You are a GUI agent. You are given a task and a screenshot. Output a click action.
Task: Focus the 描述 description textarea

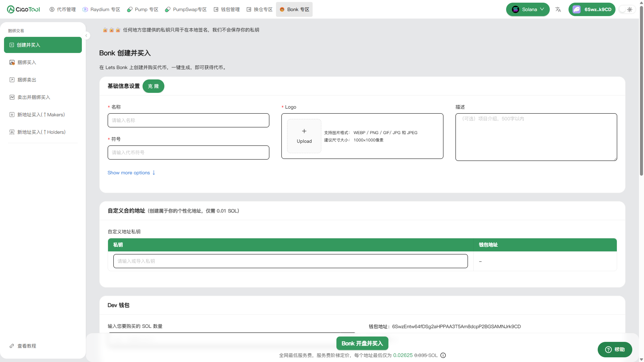pyautogui.click(x=536, y=137)
